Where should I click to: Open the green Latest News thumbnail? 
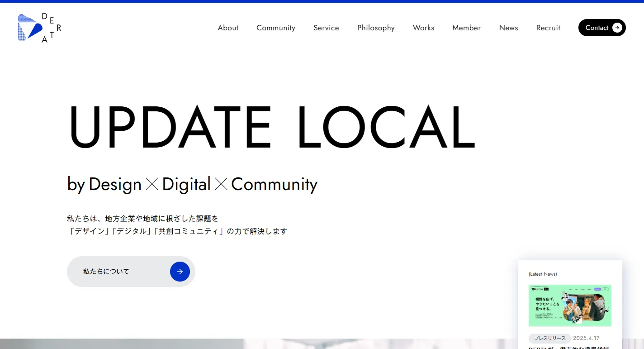(570, 305)
